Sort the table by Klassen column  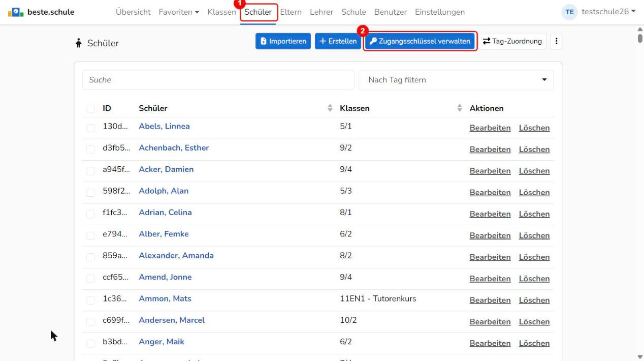pyautogui.click(x=460, y=108)
